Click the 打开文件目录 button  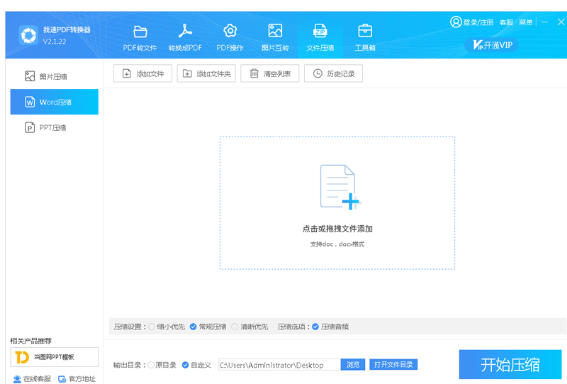(x=393, y=364)
